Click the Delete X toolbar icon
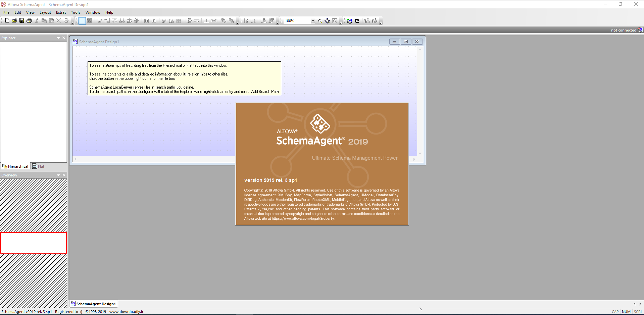 [x=58, y=21]
